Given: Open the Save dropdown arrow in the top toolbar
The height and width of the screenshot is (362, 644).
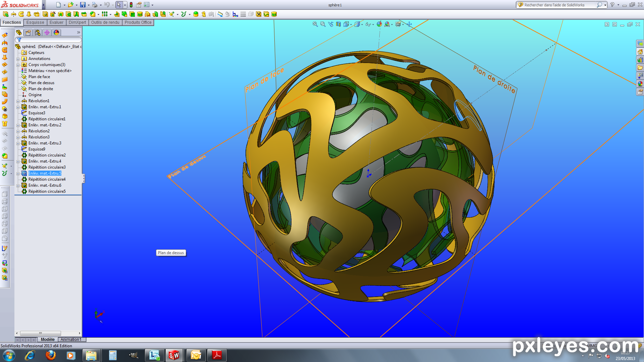Looking at the screenshot, I should [89, 5].
